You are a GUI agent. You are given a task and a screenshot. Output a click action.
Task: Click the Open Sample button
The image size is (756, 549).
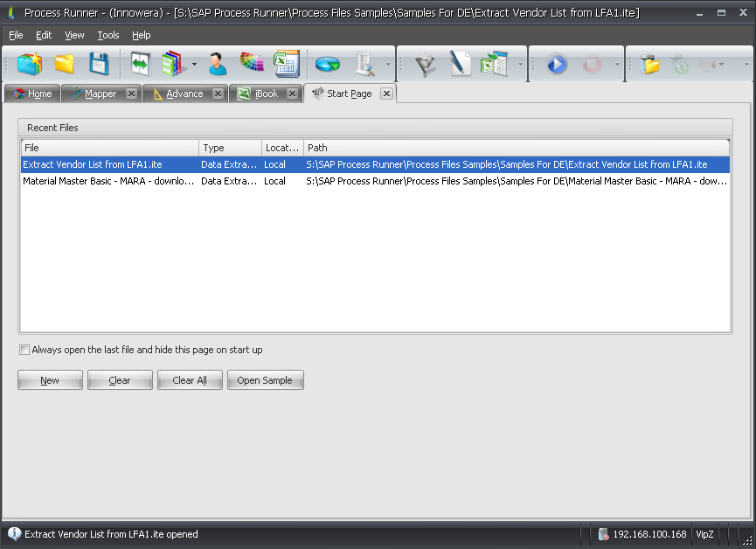(x=265, y=380)
